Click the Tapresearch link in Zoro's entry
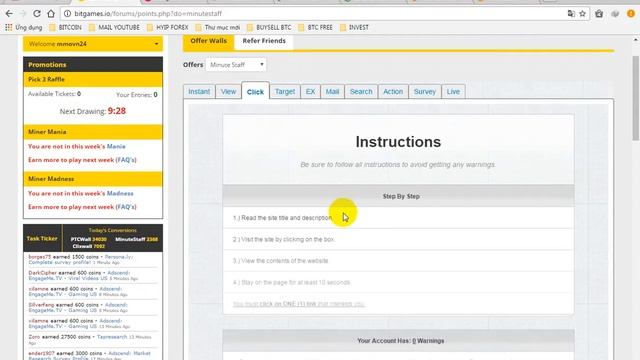 point(112,337)
